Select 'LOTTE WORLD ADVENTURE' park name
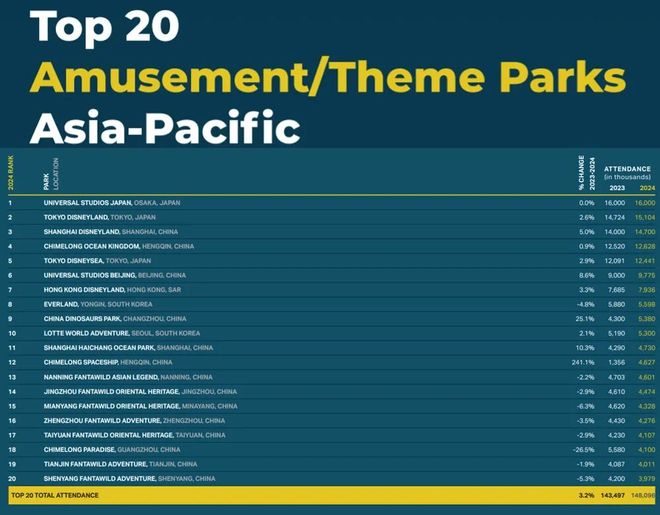This screenshot has height=515, width=660. 87,333
